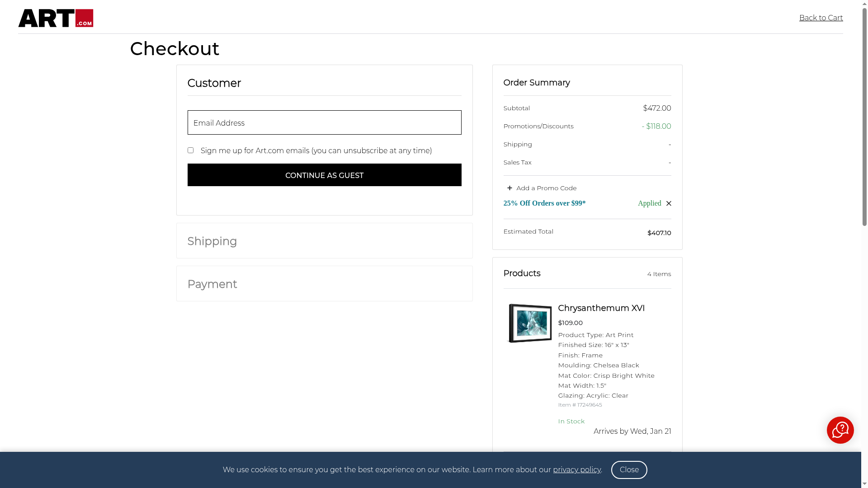
Task: Enable Art.com email signup checkbox
Action: 190,150
